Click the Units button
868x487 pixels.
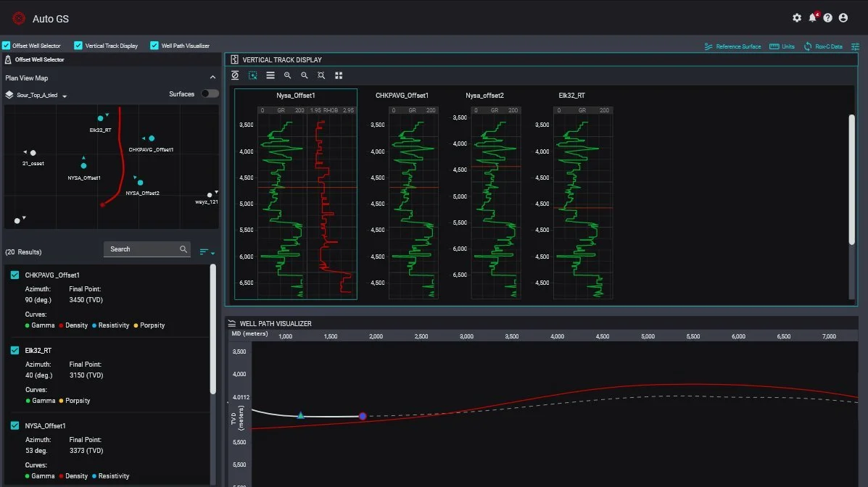[782, 46]
